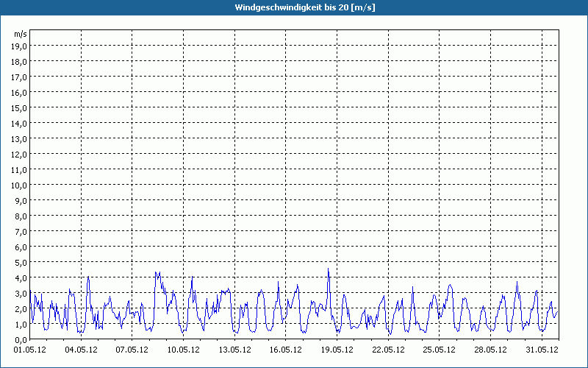
Task: Click the 'm/s' unit label
Action: coord(21,34)
